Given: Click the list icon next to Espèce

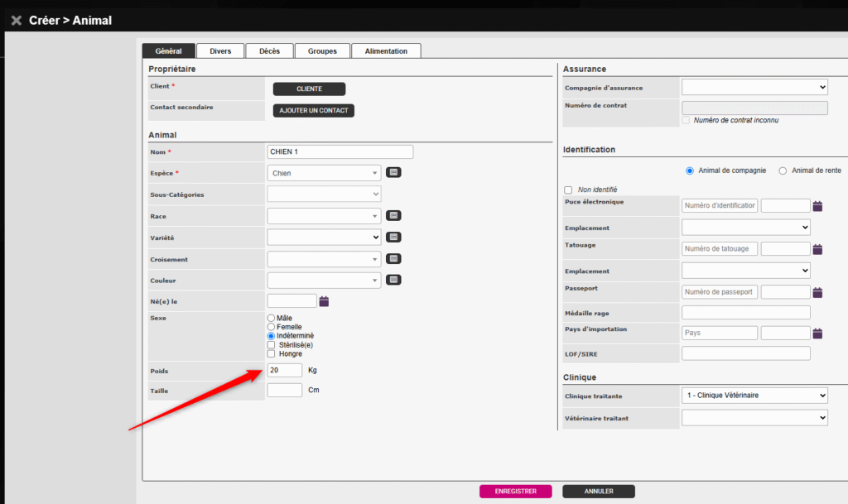Looking at the screenshot, I should pos(393,173).
